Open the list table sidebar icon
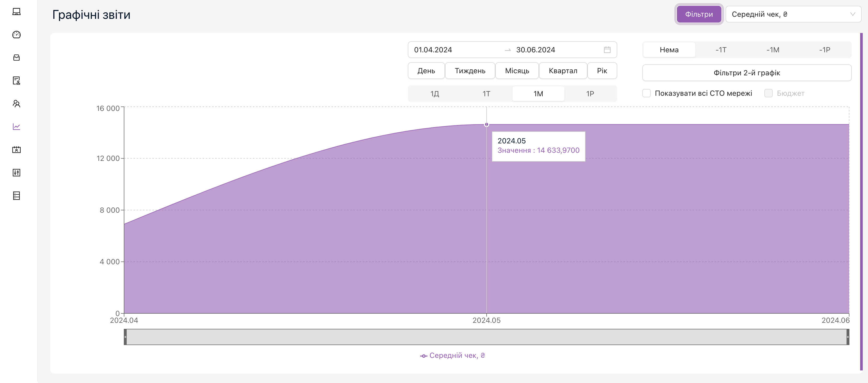This screenshot has width=868, height=383. pyautogui.click(x=16, y=196)
